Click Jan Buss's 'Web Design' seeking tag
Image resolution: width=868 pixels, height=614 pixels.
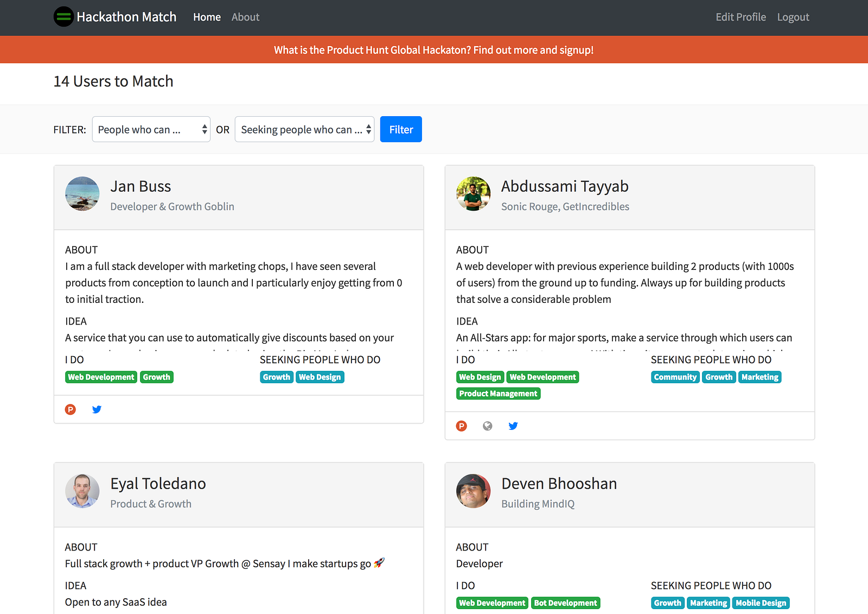click(320, 377)
